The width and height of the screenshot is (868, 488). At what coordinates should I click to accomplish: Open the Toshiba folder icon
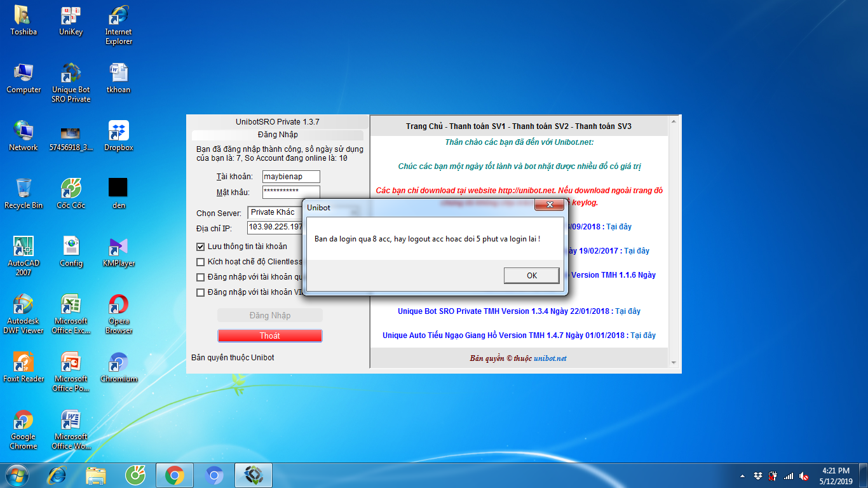[24, 20]
